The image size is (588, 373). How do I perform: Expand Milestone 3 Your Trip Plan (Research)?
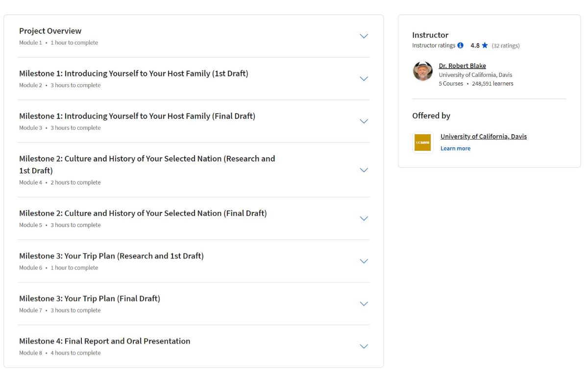[364, 261]
